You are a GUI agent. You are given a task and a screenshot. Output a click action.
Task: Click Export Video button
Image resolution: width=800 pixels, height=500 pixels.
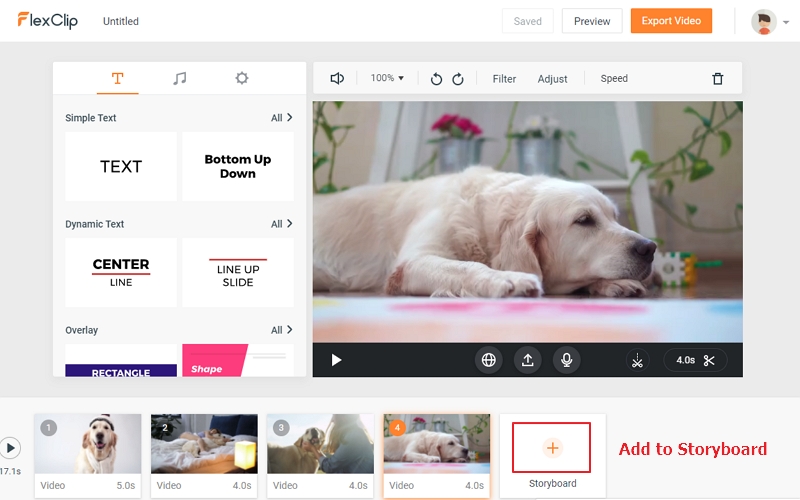tap(671, 21)
